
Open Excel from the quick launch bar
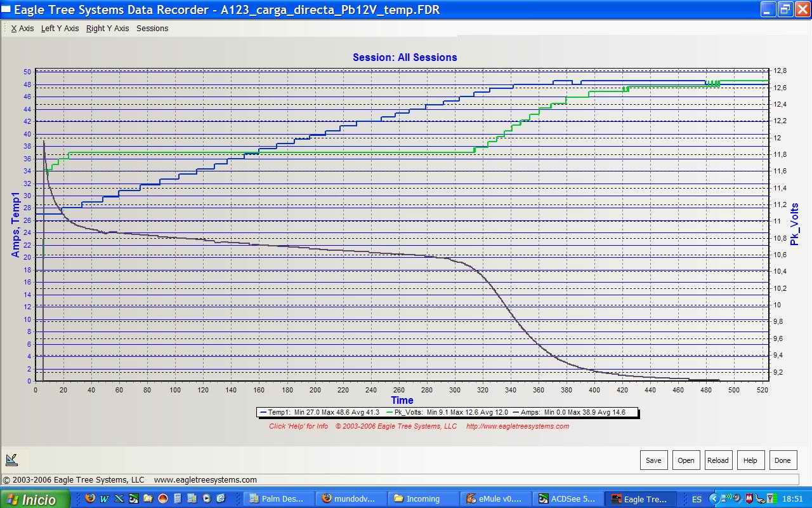tap(119, 498)
